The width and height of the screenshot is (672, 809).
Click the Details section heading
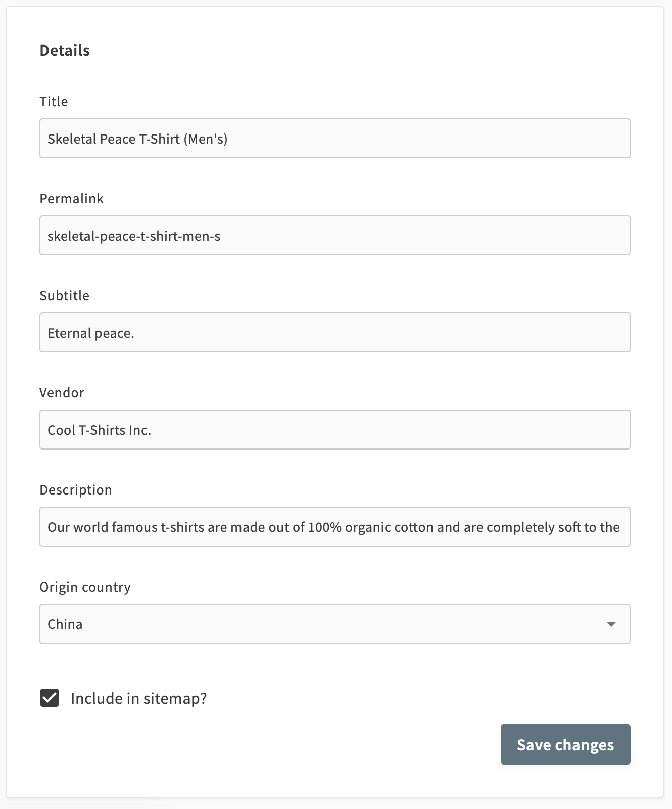click(65, 50)
